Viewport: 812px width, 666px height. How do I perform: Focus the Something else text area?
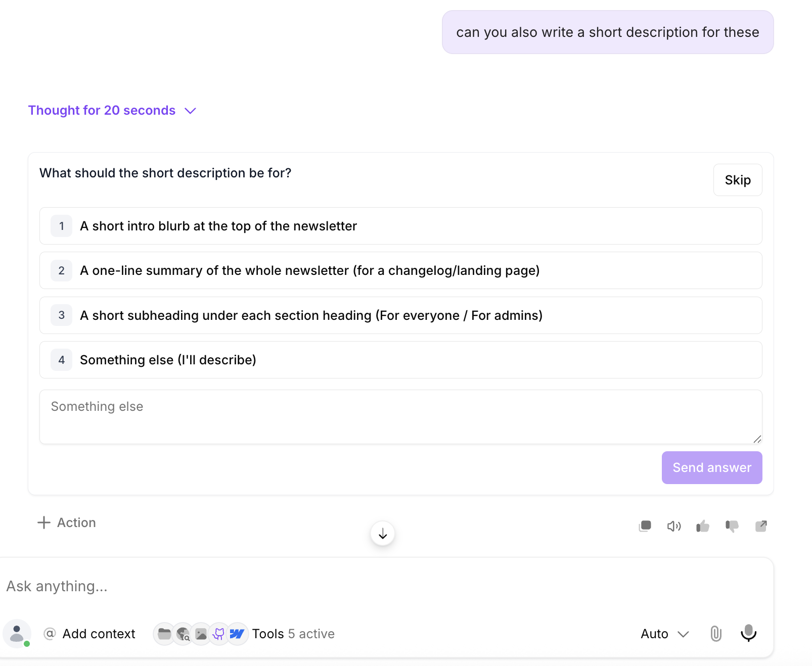pyautogui.click(x=401, y=417)
